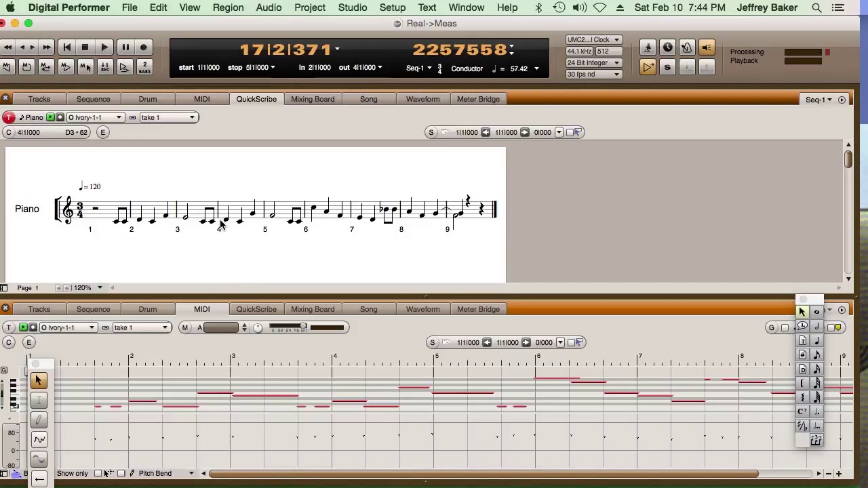868x488 pixels.
Task: Click the 2 BARS countoff icon
Action: [144, 67]
